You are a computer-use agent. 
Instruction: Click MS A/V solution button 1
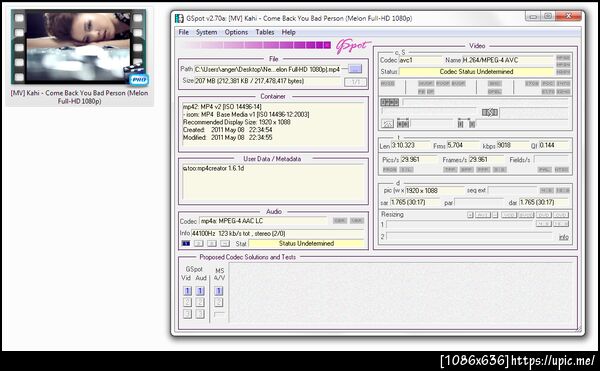coord(218,291)
